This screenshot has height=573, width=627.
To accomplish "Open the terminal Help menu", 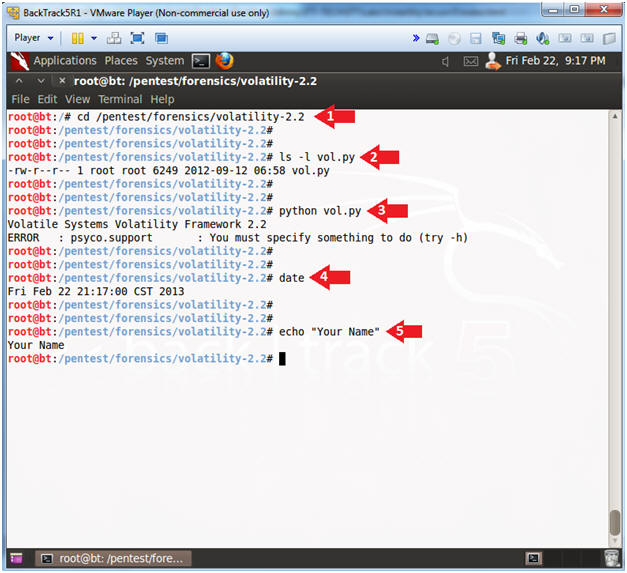I will click(x=162, y=99).
